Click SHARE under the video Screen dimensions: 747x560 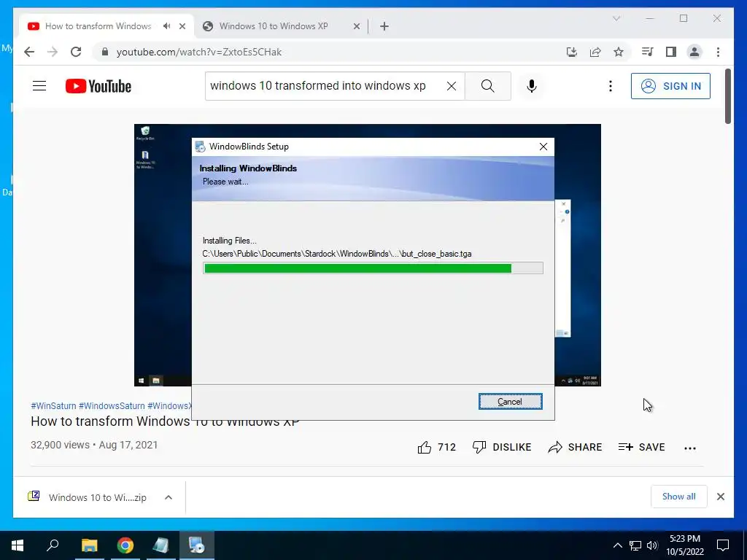pos(575,447)
